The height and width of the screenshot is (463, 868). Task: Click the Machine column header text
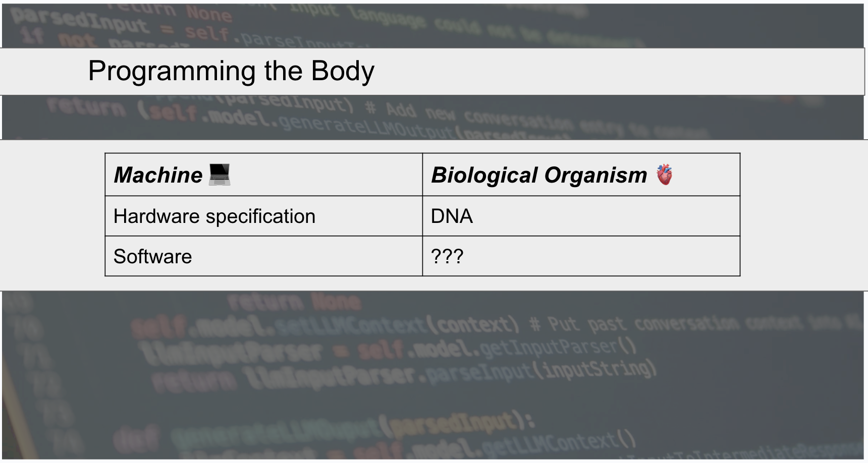click(x=158, y=175)
